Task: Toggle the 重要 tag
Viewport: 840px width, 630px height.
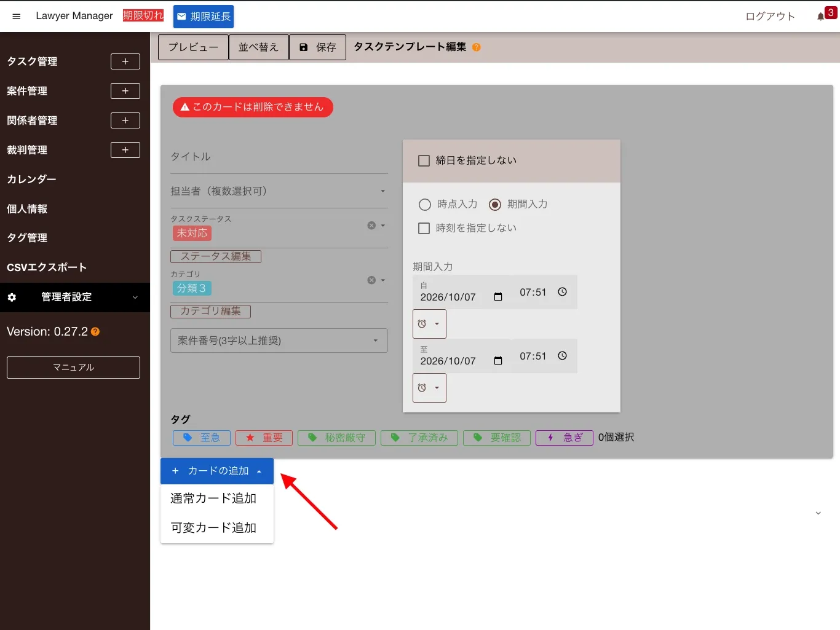Action: coord(264,438)
